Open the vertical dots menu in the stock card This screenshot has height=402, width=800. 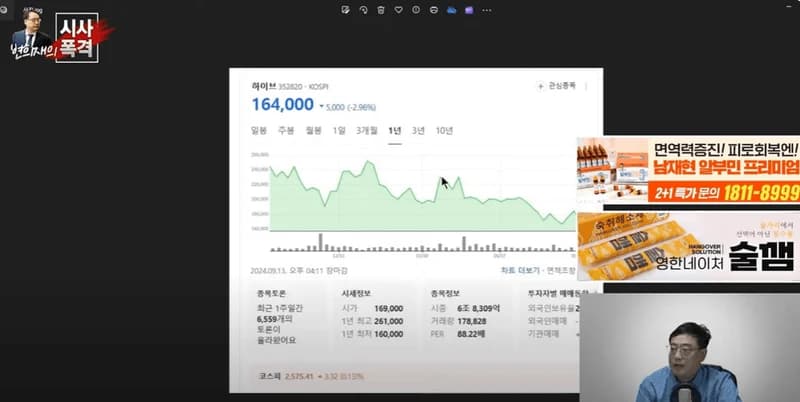[x=586, y=86]
